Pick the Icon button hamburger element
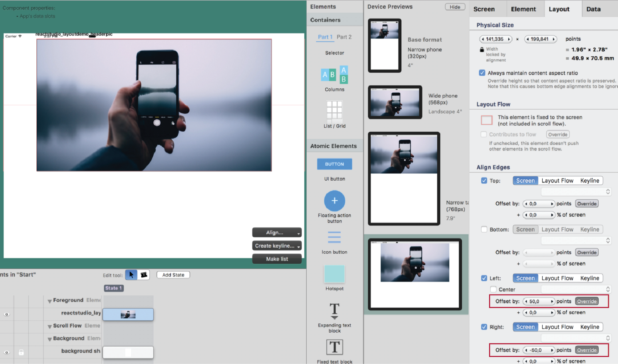This screenshot has height=364, width=618. (334, 237)
